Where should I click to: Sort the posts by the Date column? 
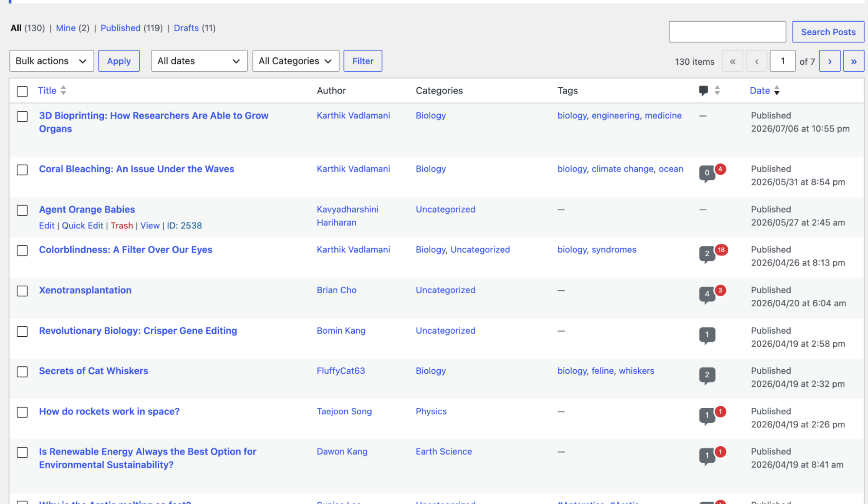760,90
